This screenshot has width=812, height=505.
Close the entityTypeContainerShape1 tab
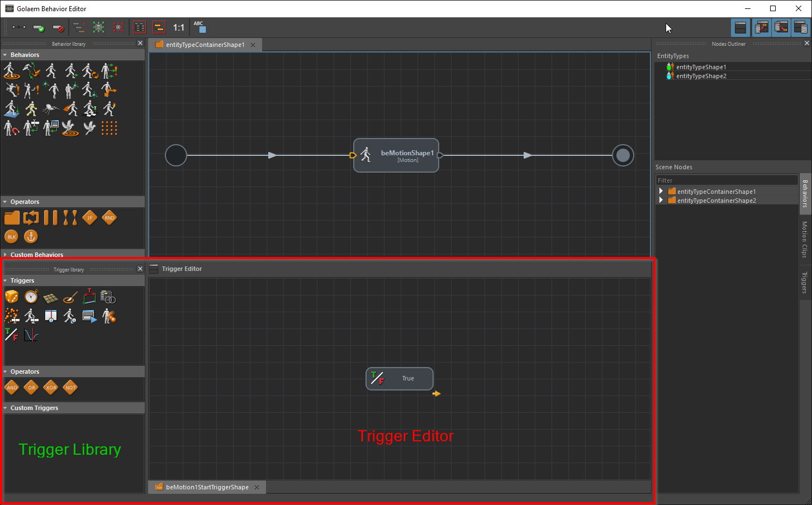tap(253, 45)
